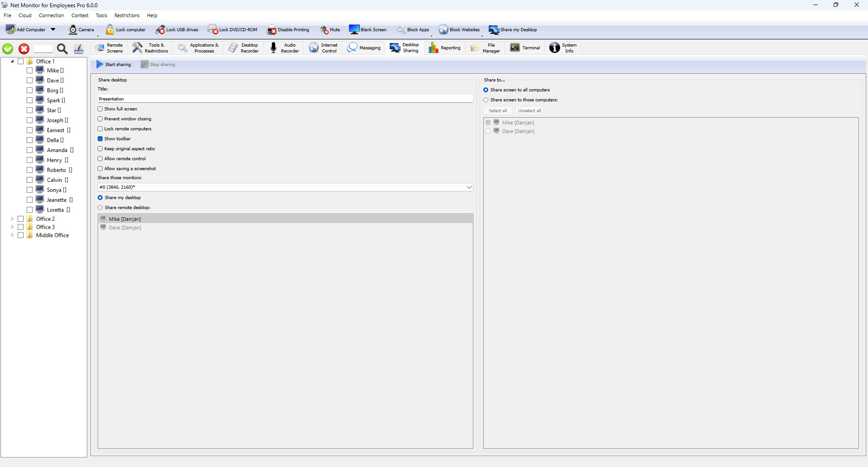
Task: Open the Add Computer dropdown arrow
Action: [x=53, y=30]
